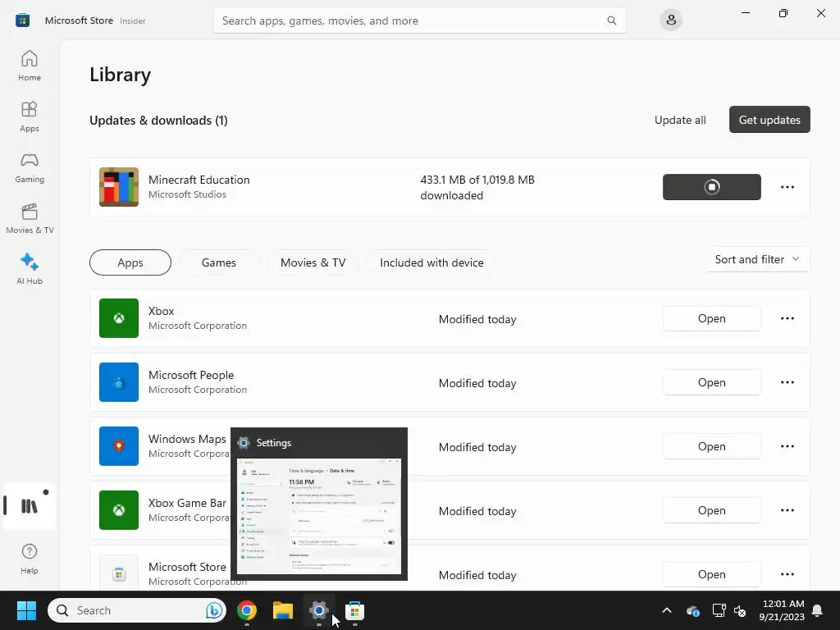Open more options for Xbox row
The height and width of the screenshot is (630, 840).
coord(787,318)
